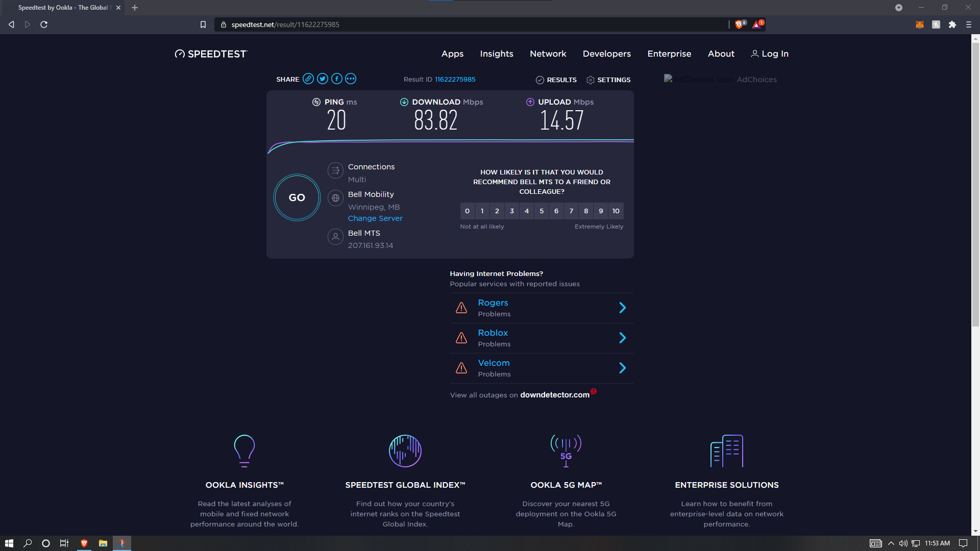Image resolution: width=980 pixels, height=551 pixels.
Task: Click the Brave shield icon in address bar
Action: click(x=739, y=24)
